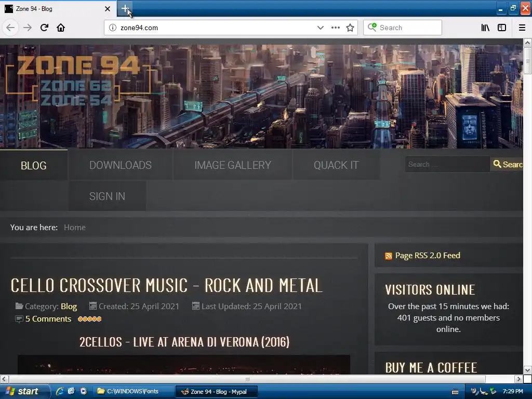Click the orange RSS feed icon
Screen dimensions: 532x399
(x=389, y=256)
